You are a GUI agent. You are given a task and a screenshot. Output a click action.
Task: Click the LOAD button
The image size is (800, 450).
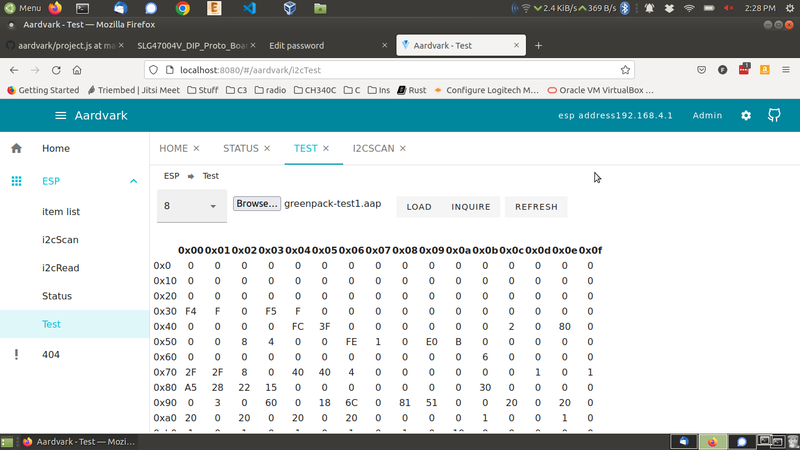pyautogui.click(x=419, y=207)
